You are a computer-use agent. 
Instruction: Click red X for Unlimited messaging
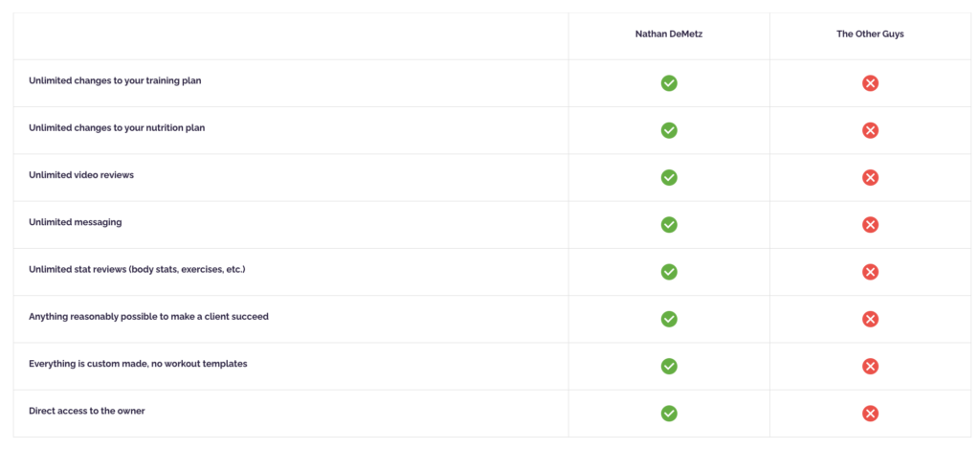coord(870,224)
